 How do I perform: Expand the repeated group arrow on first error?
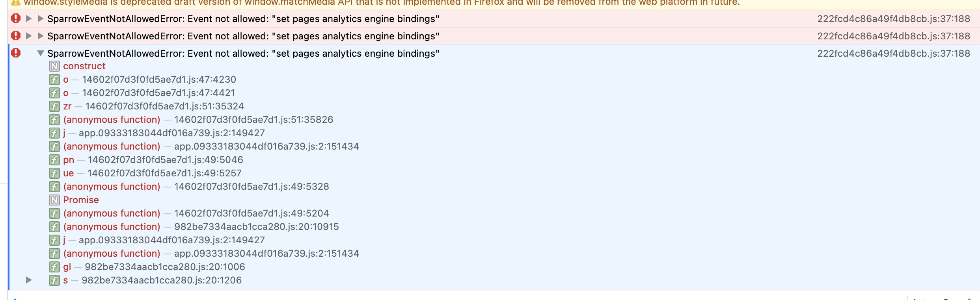click(28, 19)
